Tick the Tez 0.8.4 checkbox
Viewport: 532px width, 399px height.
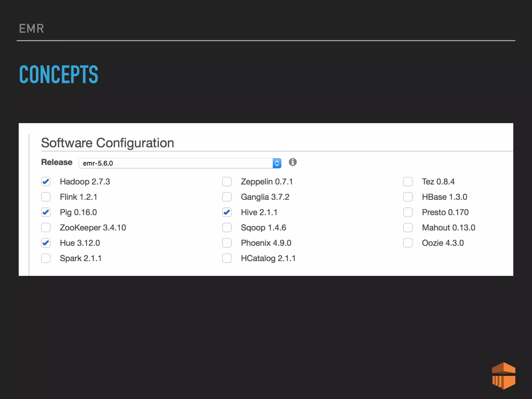point(408,182)
